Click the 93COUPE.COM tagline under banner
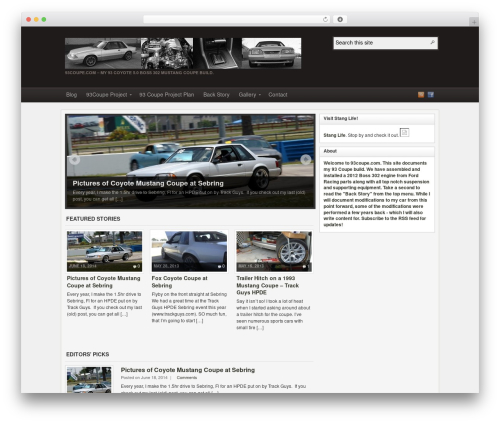Screen dimensions: 500x423 click(x=139, y=73)
